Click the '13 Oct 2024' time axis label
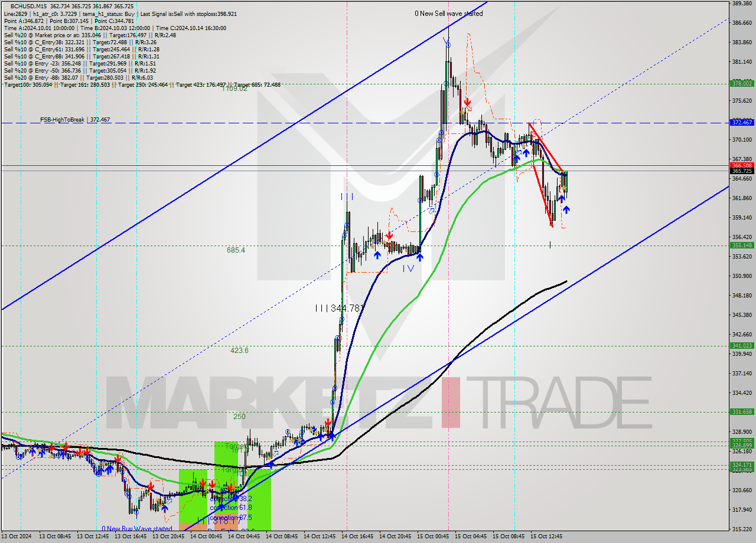 pyautogui.click(x=17, y=537)
